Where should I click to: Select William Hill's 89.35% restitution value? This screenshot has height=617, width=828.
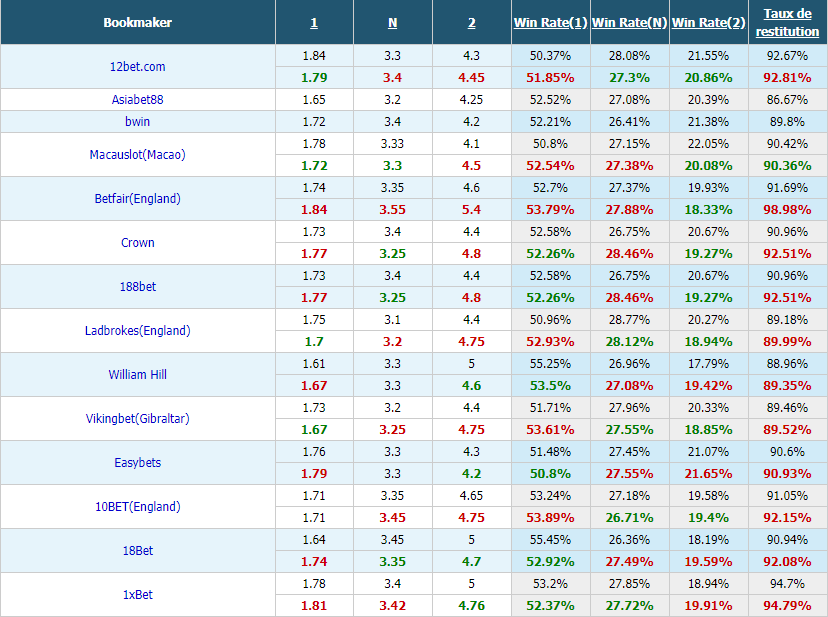pos(787,386)
